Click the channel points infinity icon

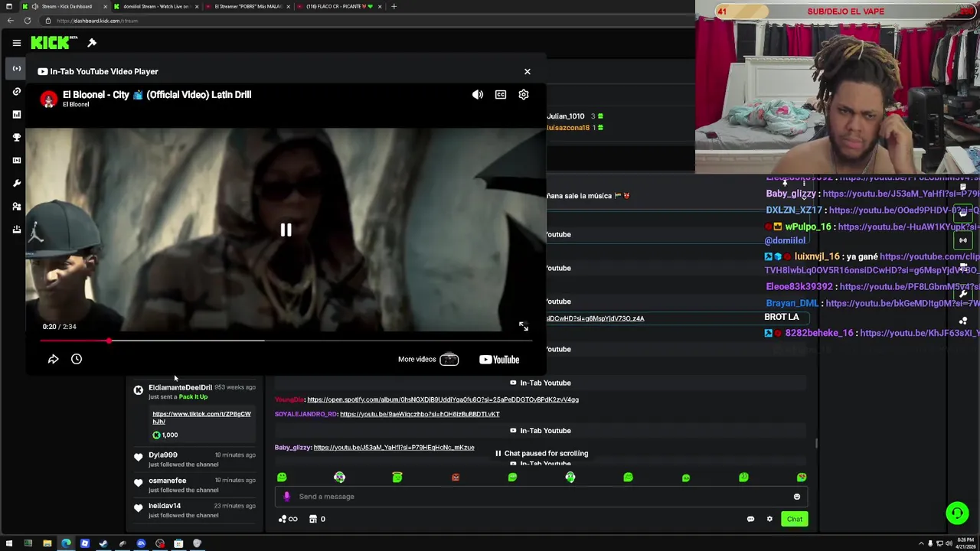pyautogui.click(x=288, y=519)
